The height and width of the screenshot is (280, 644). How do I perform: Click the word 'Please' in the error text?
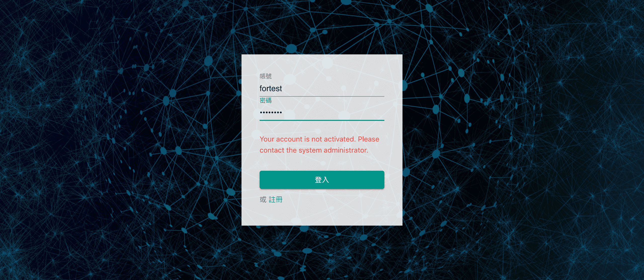point(368,139)
